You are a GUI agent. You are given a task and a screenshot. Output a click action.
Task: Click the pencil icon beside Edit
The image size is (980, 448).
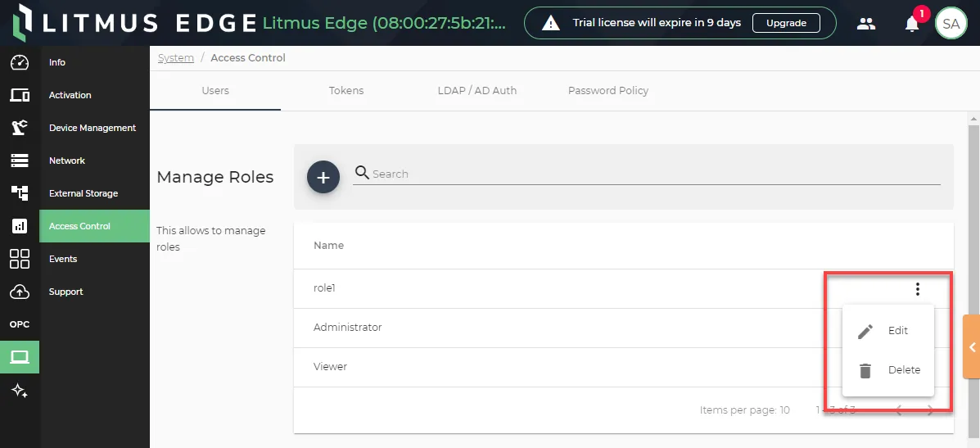tap(865, 331)
